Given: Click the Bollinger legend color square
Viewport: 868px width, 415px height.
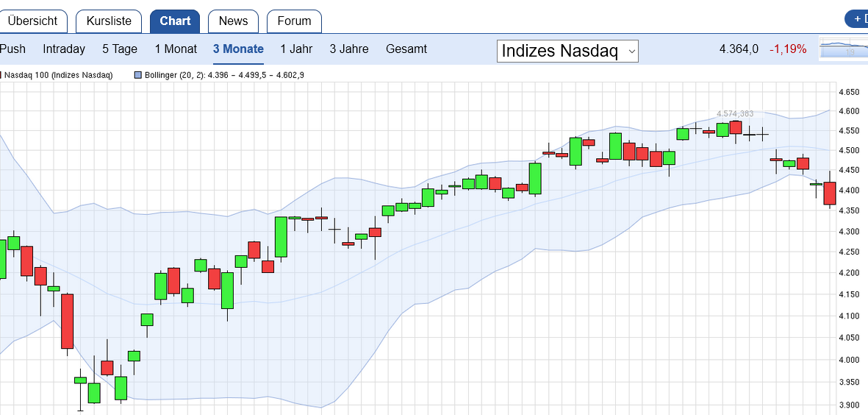Looking at the screenshot, I should point(138,75).
